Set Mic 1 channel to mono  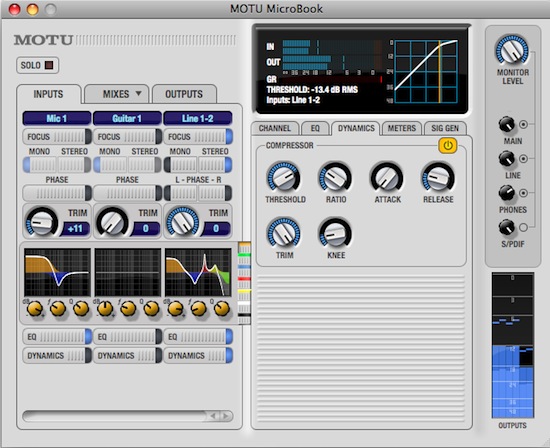coord(40,165)
